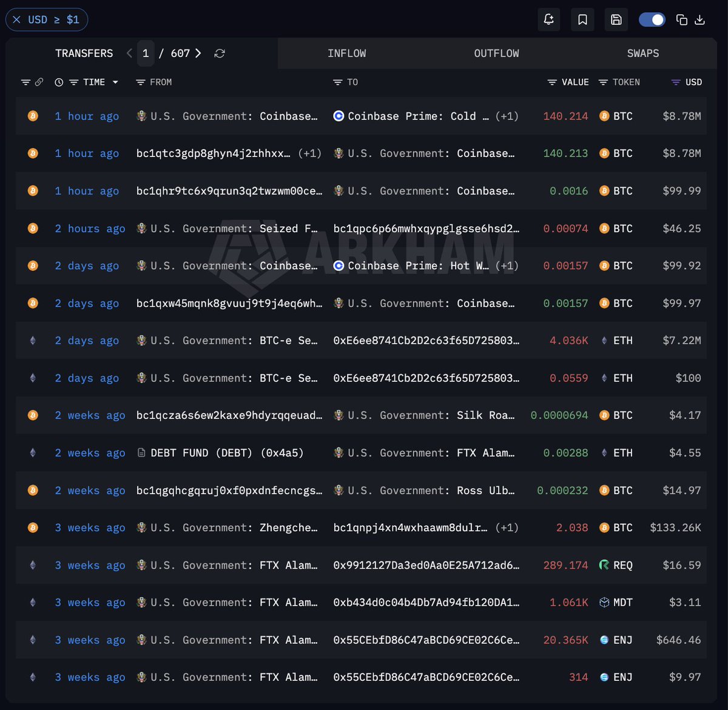
Task: Go to the next transfers page
Action: (198, 53)
